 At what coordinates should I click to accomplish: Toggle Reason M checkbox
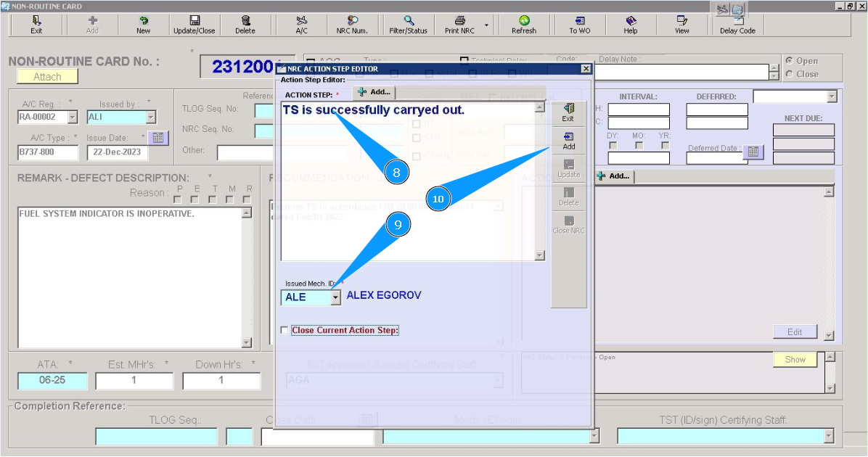[x=230, y=199]
